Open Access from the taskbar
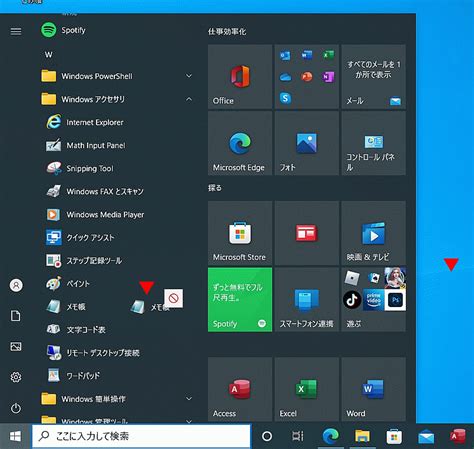Image resolution: width=474 pixels, height=449 pixels. coord(458,436)
